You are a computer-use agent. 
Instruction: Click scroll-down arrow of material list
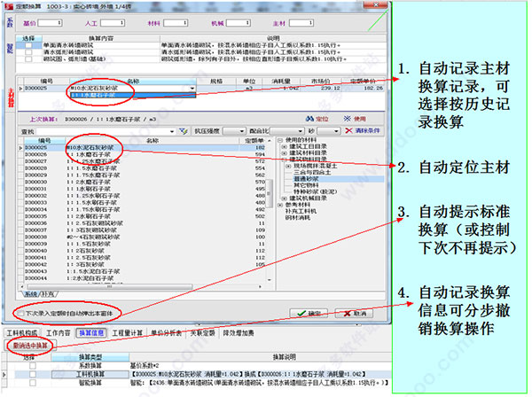(x=270, y=280)
